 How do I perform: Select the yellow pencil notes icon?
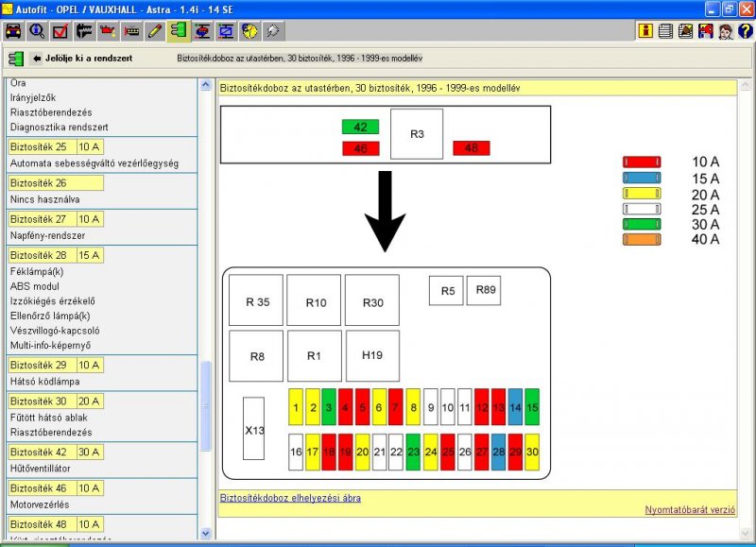(x=155, y=31)
